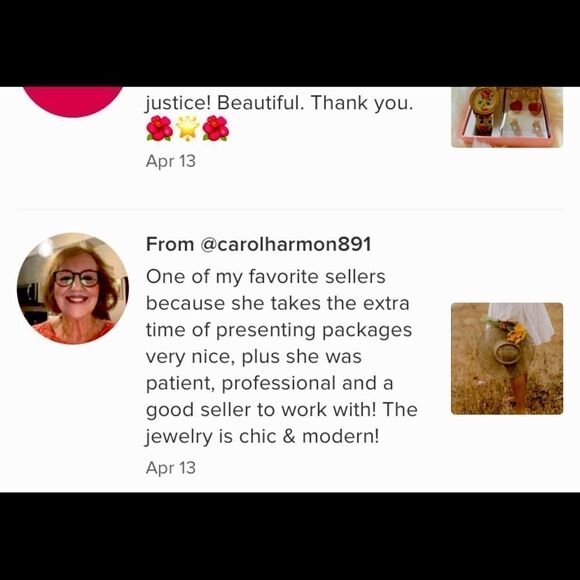Open the watch and earrings listing thumbnail
The height and width of the screenshot is (580, 580).
click(507, 117)
